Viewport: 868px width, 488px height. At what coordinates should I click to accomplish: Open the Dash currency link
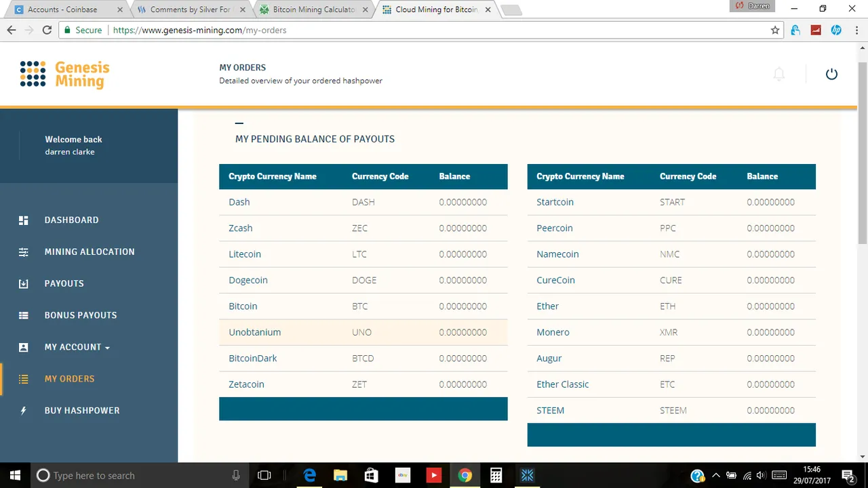coord(239,202)
